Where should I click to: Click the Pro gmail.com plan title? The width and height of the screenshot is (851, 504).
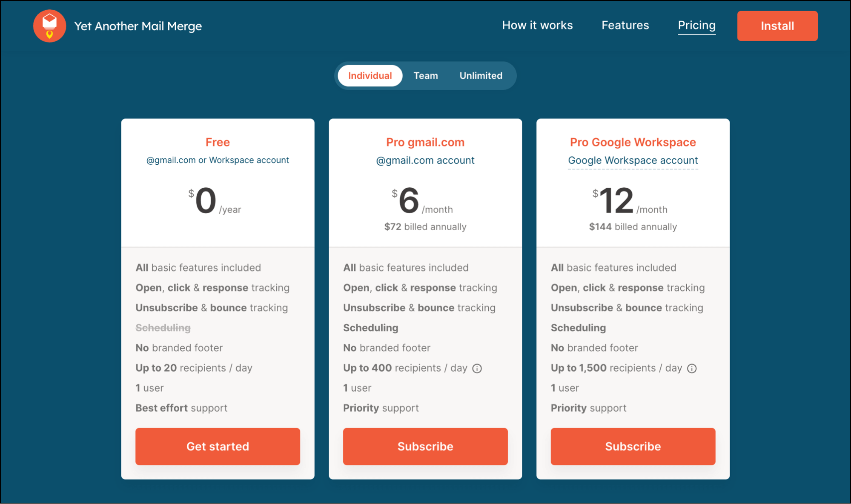tap(425, 142)
